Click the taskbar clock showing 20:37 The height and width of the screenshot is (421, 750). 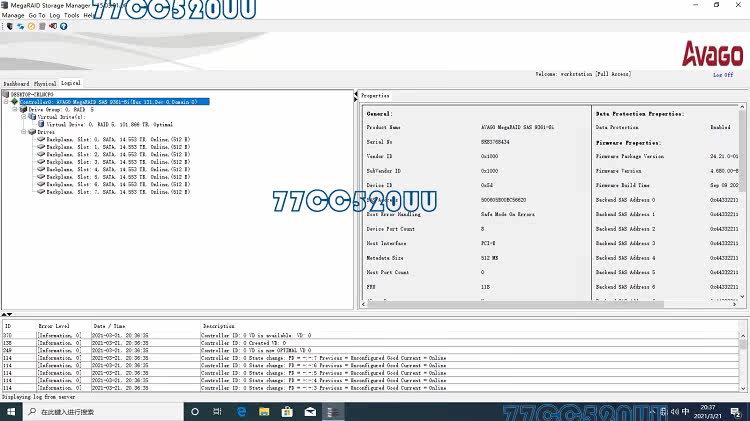click(708, 411)
